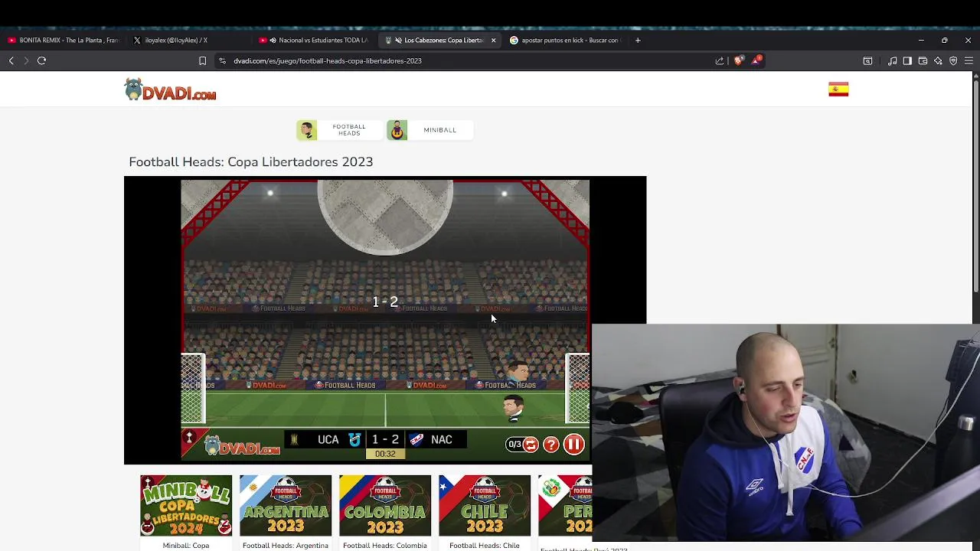
Task: Bookmark this page icon
Action: [x=202, y=60]
